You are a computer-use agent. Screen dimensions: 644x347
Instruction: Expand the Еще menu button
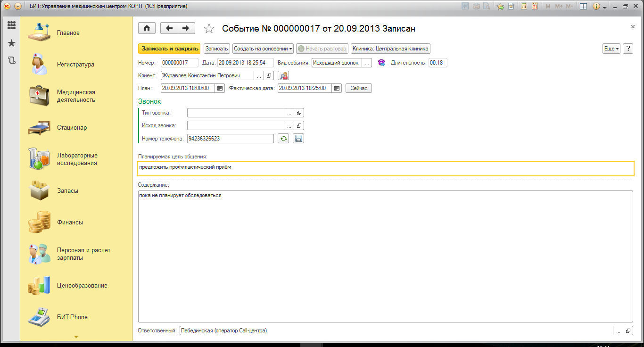[x=611, y=49]
